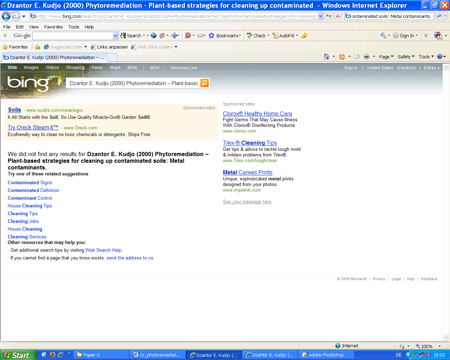Open the Help menu
Image resolution: width=450 pixels, height=360 pixels.
(x=89, y=27)
